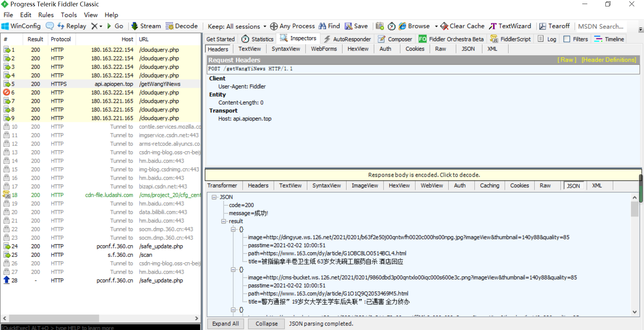The image size is (644, 330).
Task: Switch to the Statistics tab
Action: [x=257, y=39]
